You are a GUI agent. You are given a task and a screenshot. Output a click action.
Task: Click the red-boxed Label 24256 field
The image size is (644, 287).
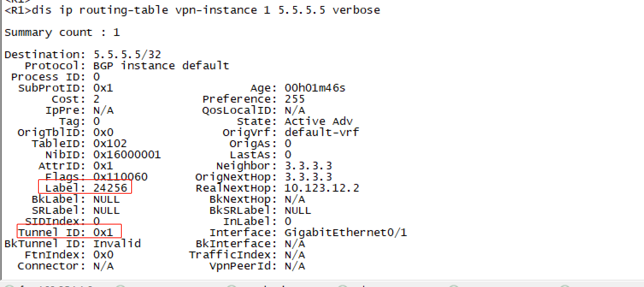(85, 188)
